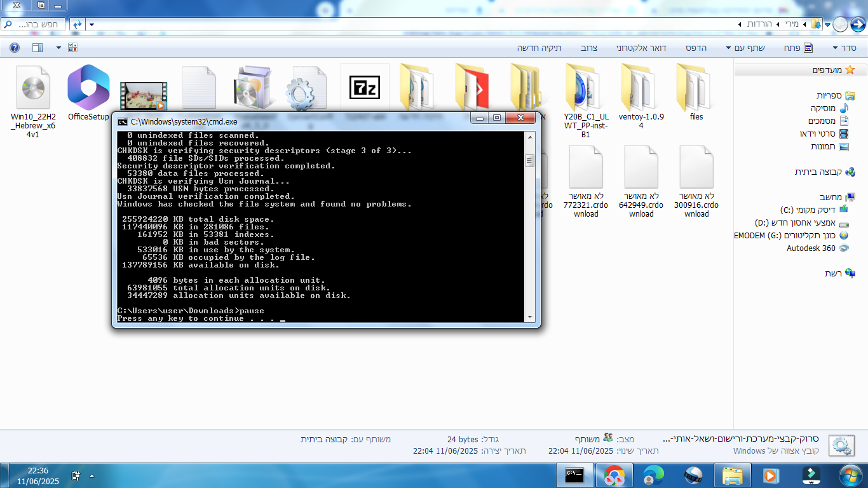This screenshot has width=868, height=488.
Task: Select מחשב (Computer) in the navigation pane
Action: 837,197
